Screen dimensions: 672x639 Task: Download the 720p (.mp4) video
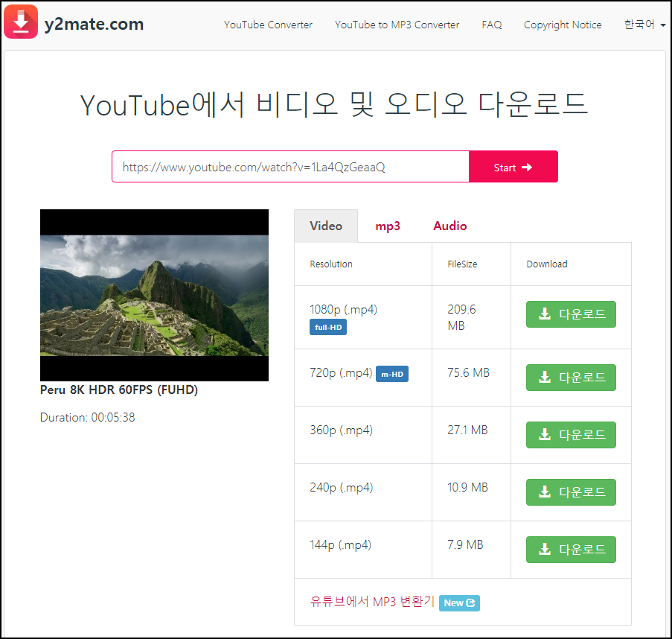point(571,378)
